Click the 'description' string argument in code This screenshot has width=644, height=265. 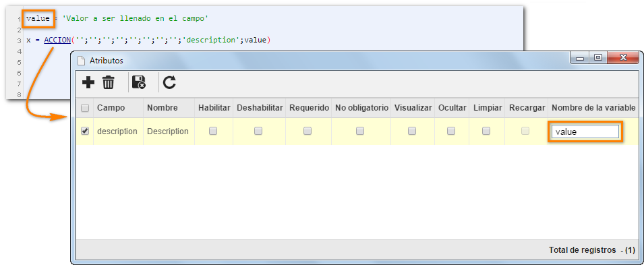click(x=211, y=40)
